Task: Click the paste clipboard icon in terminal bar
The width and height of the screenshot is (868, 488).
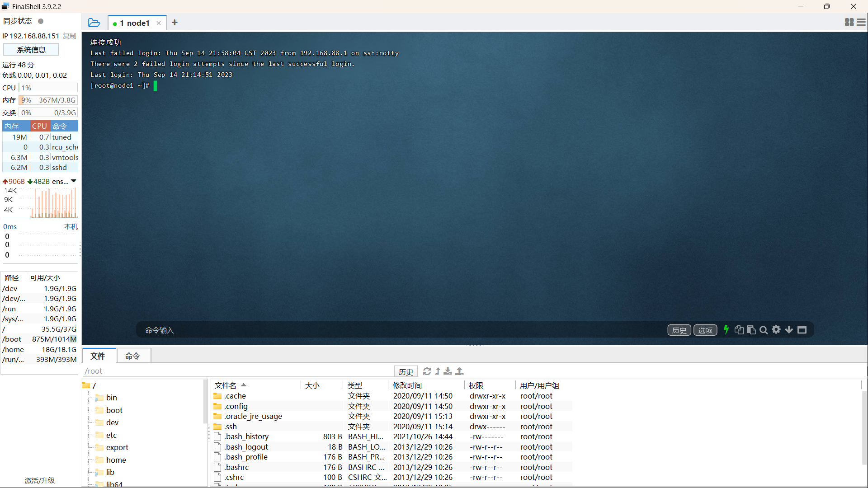Action: [x=751, y=330]
